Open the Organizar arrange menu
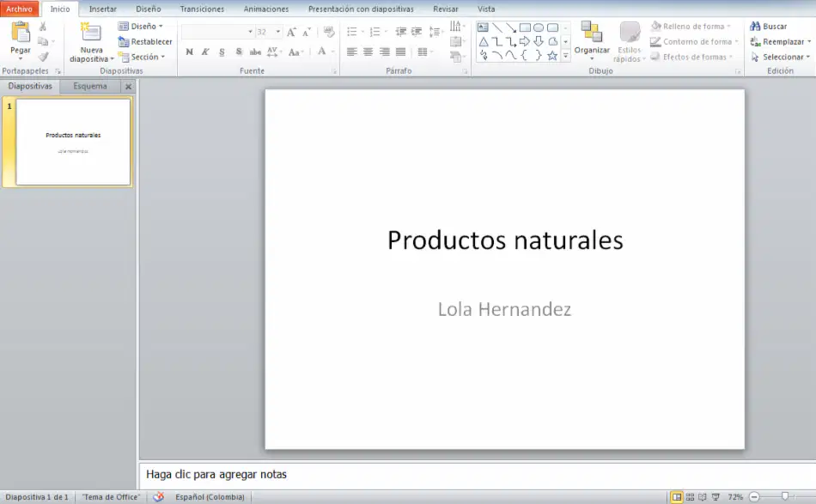 (x=592, y=40)
